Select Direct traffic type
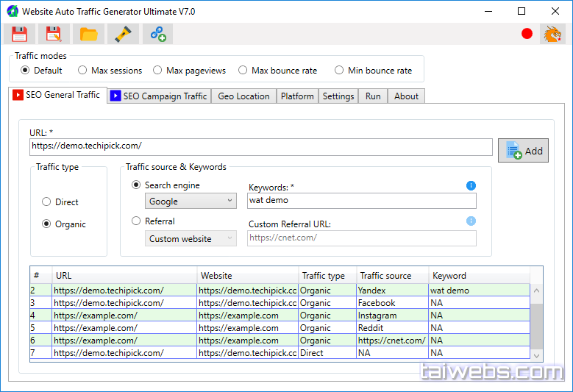This screenshot has height=392, width=573. point(47,202)
